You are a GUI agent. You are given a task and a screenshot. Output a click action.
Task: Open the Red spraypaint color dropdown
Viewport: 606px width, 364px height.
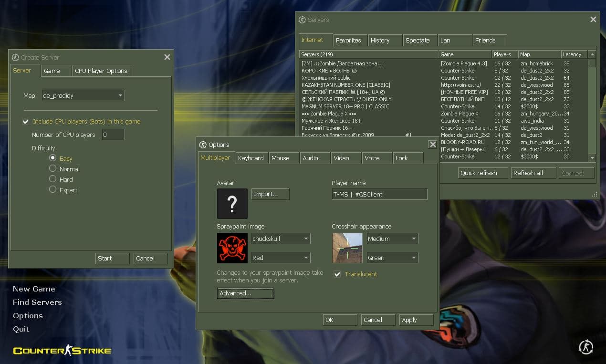(x=281, y=258)
